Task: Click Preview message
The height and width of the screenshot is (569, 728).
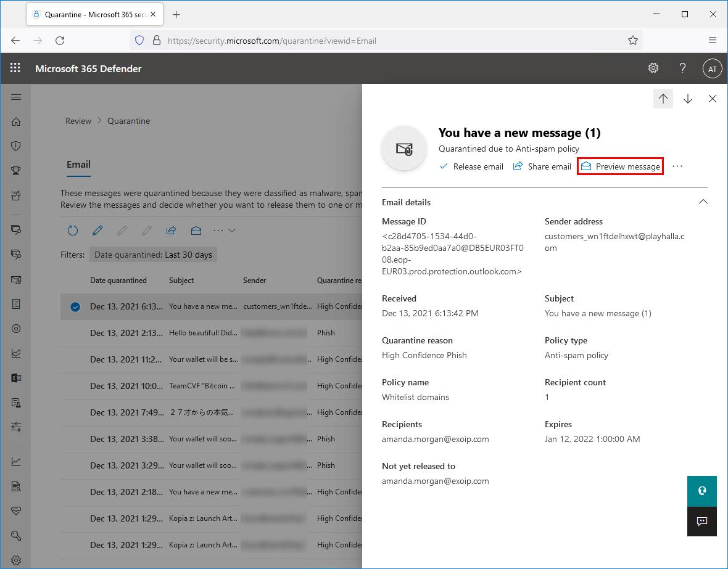Action: coord(620,166)
